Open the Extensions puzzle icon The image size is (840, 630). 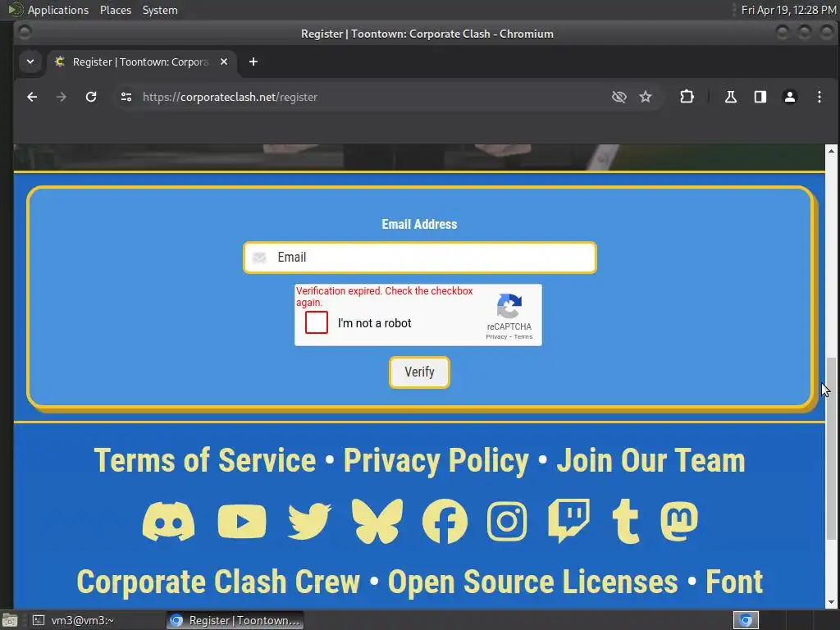[687, 97]
